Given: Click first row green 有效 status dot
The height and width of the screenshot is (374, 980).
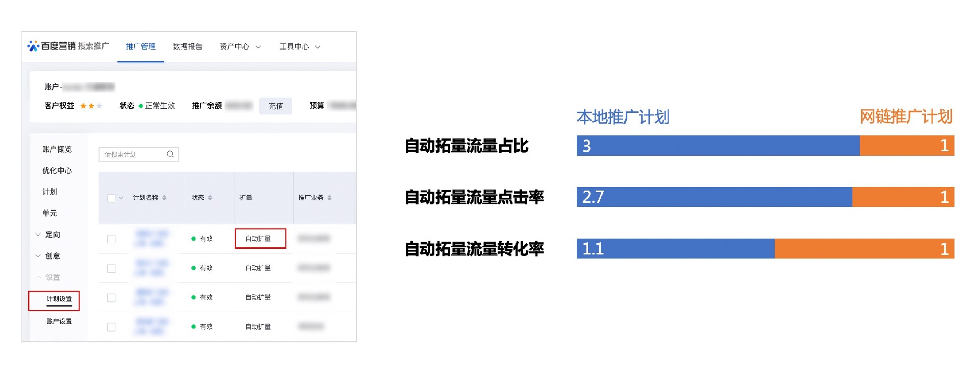Looking at the screenshot, I should 193,239.
